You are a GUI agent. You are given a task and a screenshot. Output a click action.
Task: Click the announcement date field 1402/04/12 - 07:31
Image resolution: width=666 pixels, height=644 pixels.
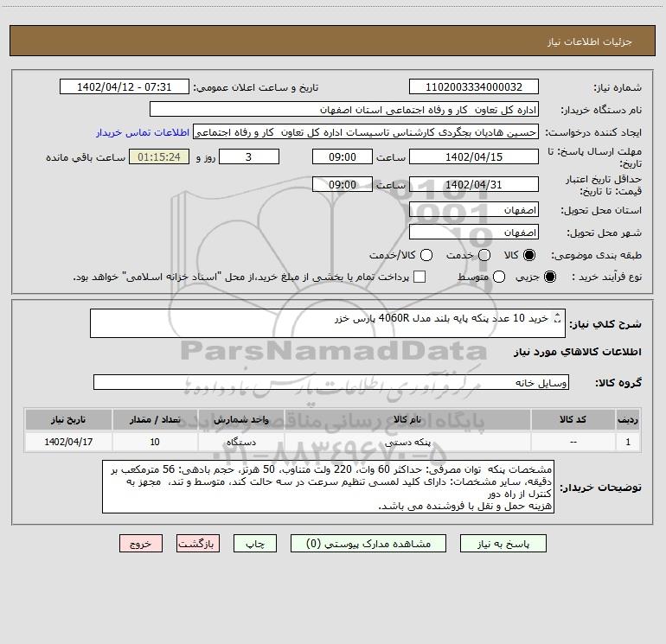coord(124,86)
